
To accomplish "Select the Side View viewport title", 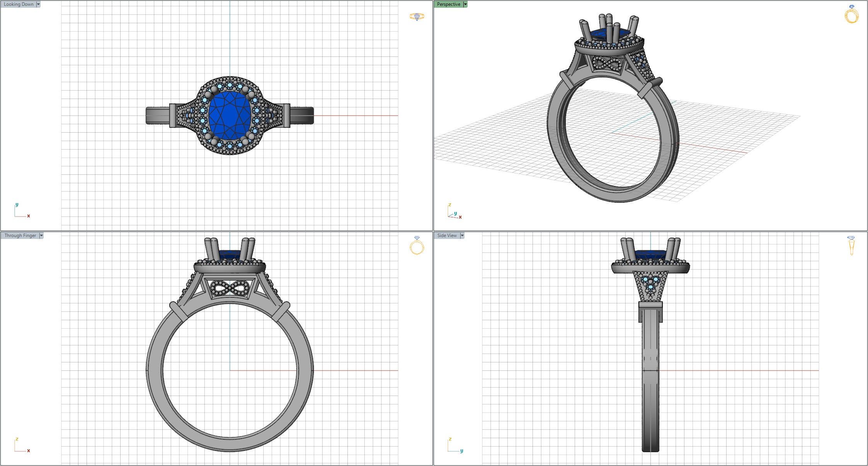I will [447, 236].
